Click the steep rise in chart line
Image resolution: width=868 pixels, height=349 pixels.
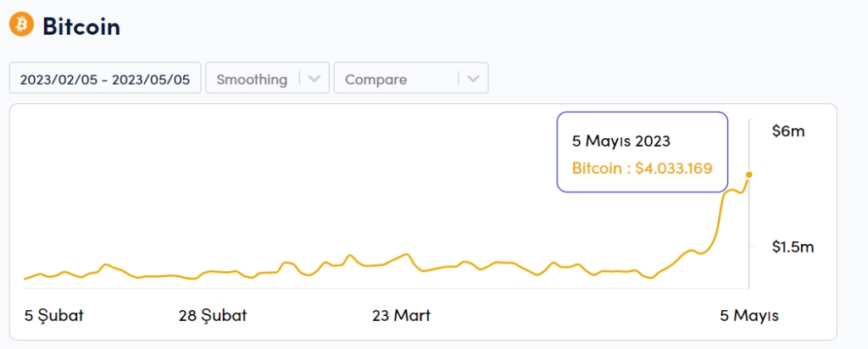719,222
